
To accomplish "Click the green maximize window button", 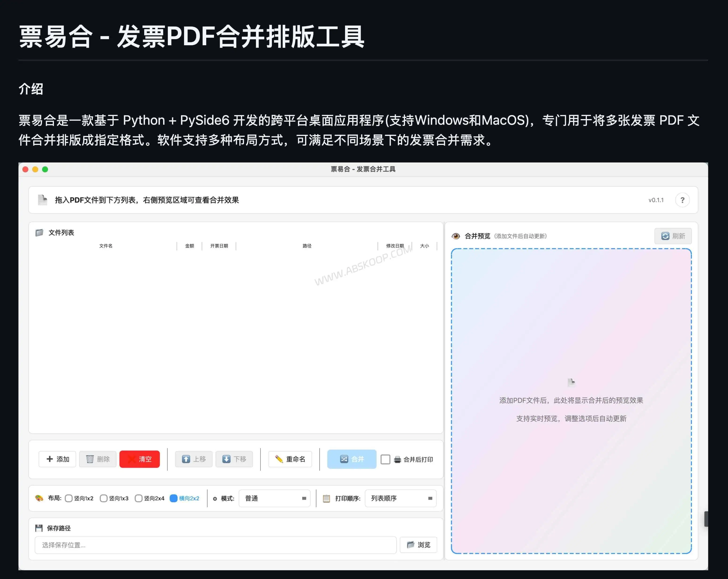I will pos(45,169).
